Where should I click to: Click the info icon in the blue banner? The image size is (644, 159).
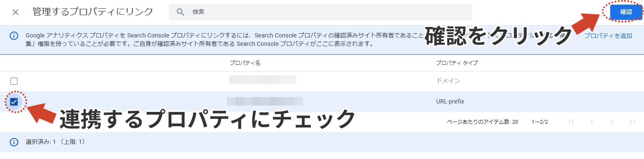pos(14,36)
